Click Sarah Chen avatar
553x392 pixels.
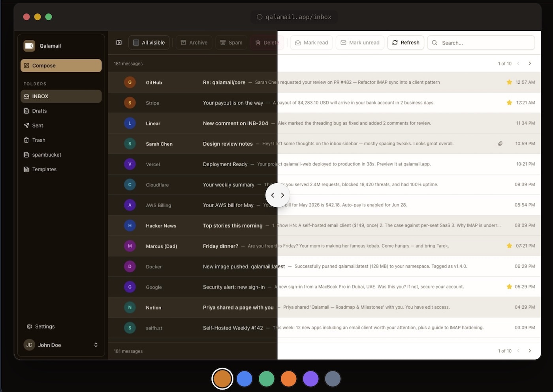[x=130, y=144]
